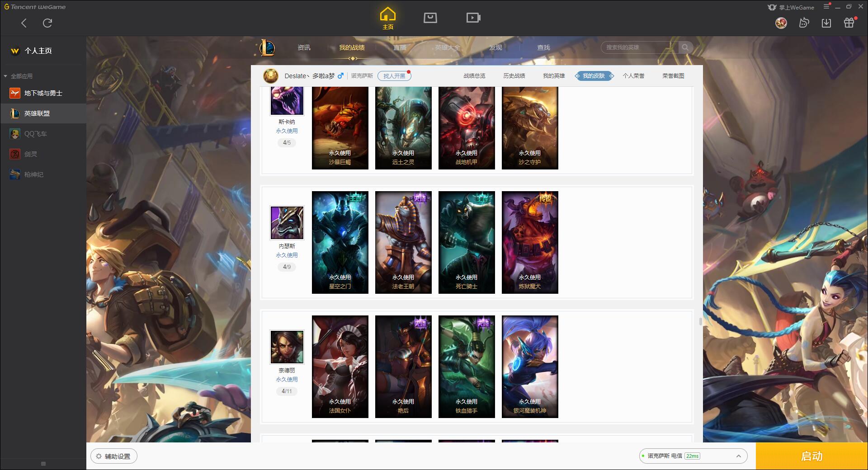The width and height of the screenshot is (868, 470).
Task: Click the 斯卡纳 champion portrait
Action: coord(287,101)
